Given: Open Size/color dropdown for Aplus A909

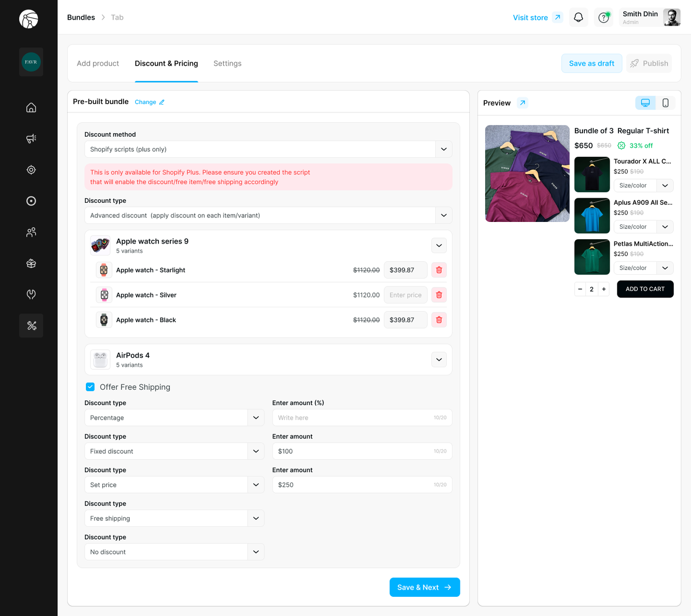Looking at the screenshot, I should click(x=644, y=227).
